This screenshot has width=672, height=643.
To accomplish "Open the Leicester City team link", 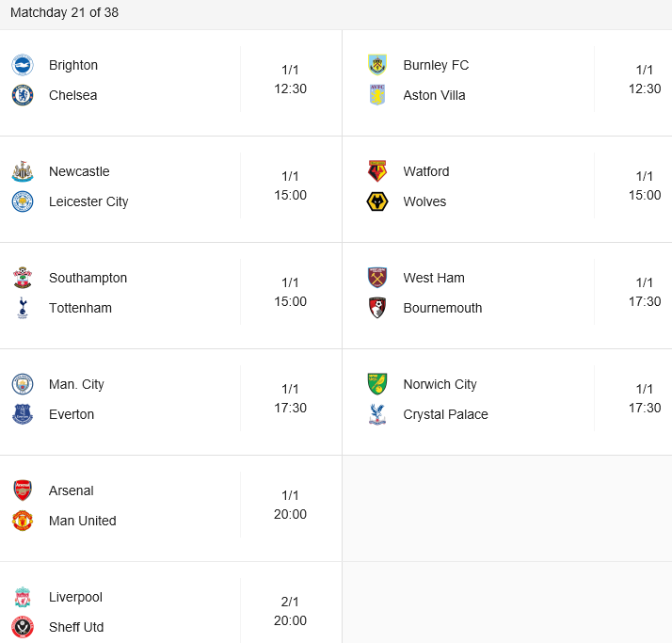I will pos(88,201).
